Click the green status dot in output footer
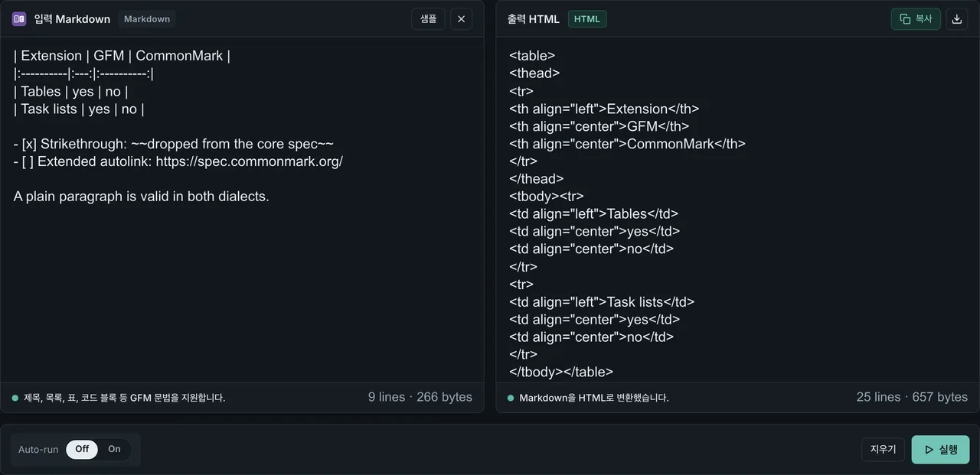The width and height of the screenshot is (980, 475). (x=511, y=398)
